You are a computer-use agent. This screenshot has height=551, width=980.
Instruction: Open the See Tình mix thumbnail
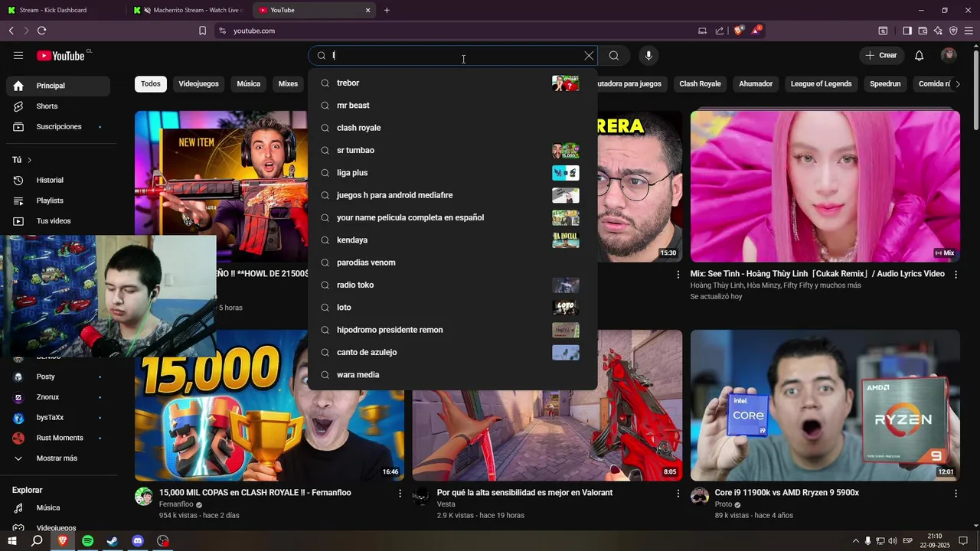point(825,187)
